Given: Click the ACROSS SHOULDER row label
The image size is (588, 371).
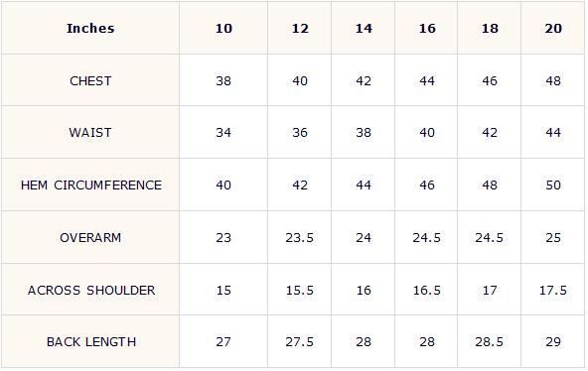Looking at the screenshot, I should pos(91,290).
